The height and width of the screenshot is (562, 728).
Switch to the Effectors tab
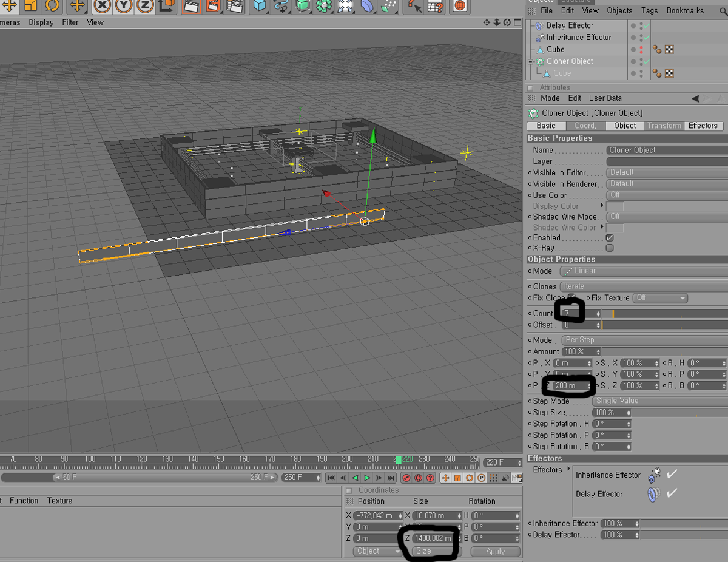coord(703,126)
